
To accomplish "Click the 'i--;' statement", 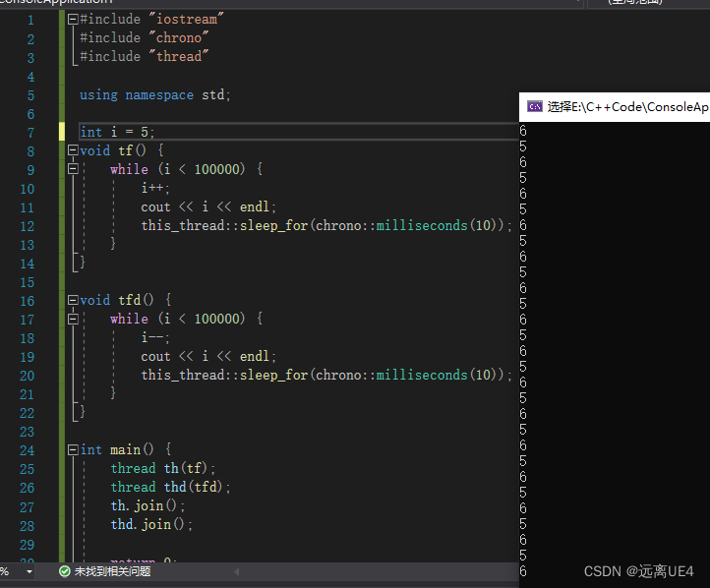I will point(155,337).
